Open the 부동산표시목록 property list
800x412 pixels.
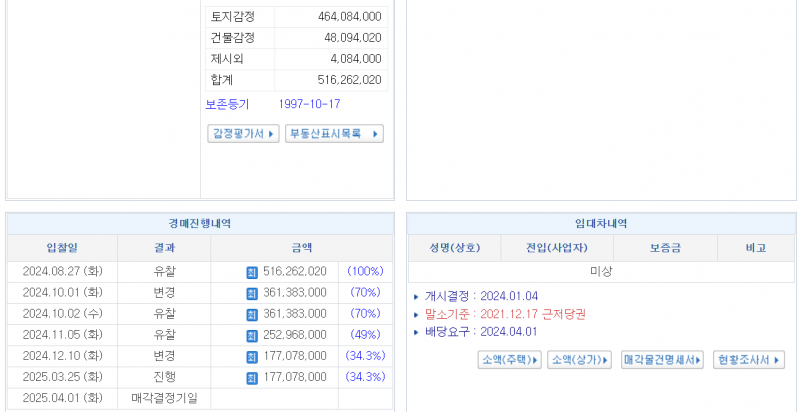(x=334, y=134)
